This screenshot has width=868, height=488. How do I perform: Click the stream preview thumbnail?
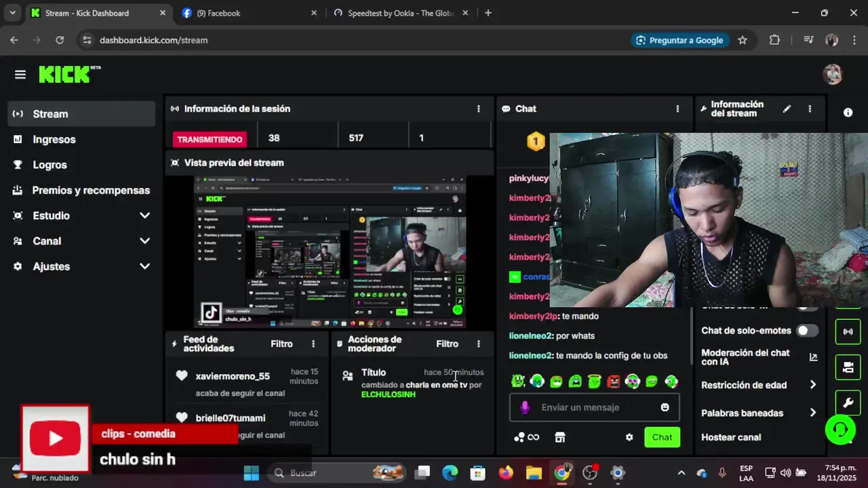click(330, 252)
